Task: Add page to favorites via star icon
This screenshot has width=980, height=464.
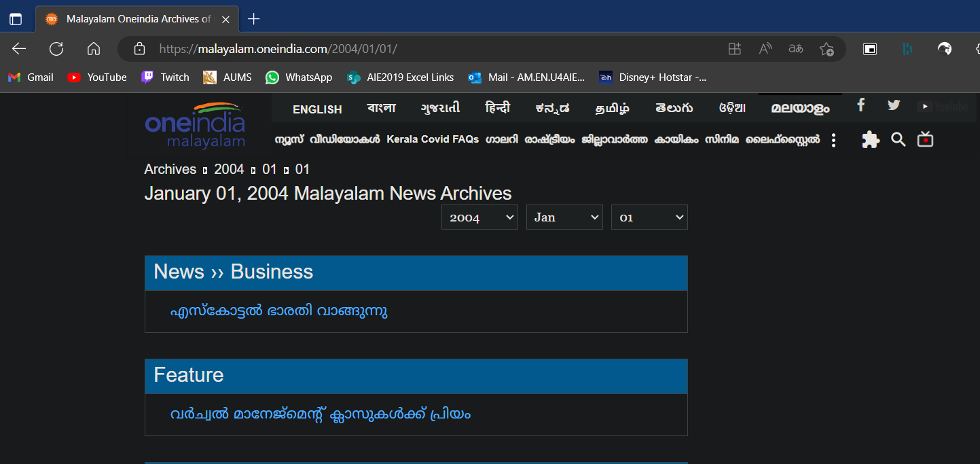Action: click(x=827, y=49)
